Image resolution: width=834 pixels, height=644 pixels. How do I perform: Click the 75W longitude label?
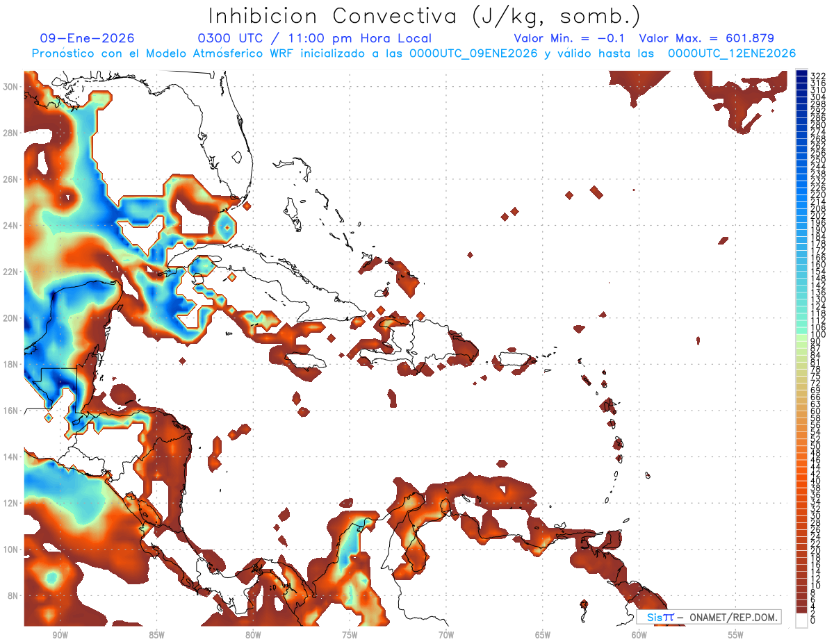350,636
